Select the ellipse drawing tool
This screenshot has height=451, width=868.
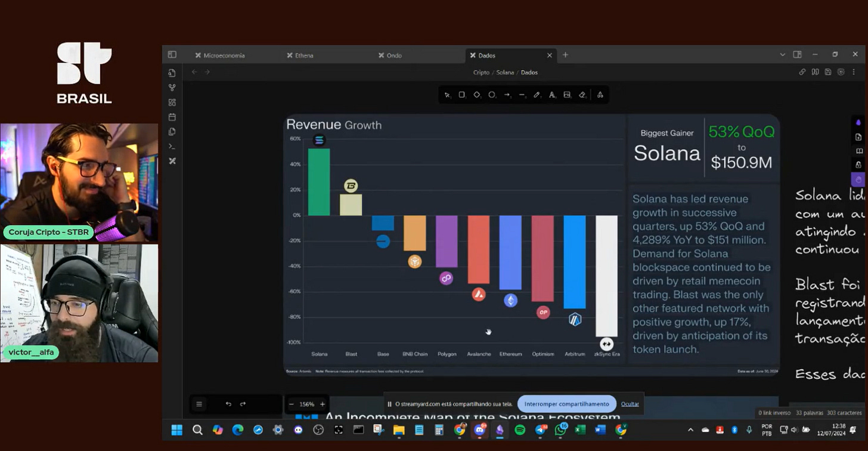coord(492,95)
